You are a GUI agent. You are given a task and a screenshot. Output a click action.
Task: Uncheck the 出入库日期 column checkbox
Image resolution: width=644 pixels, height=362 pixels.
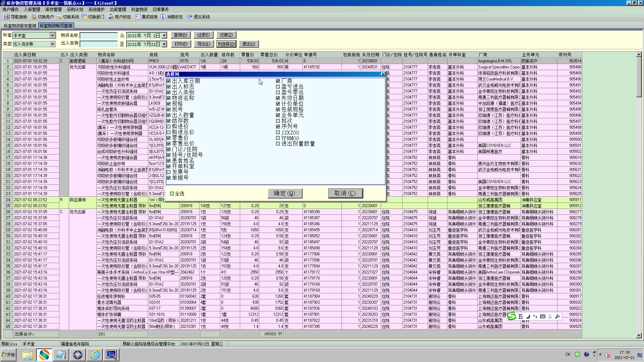coord(169,81)
